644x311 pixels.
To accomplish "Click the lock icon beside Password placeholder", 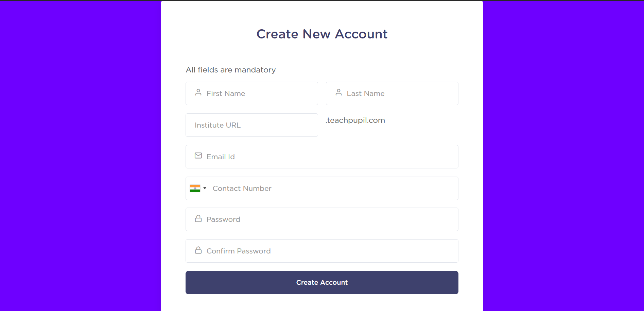I will pyautogui.click(x=198, y=219).
